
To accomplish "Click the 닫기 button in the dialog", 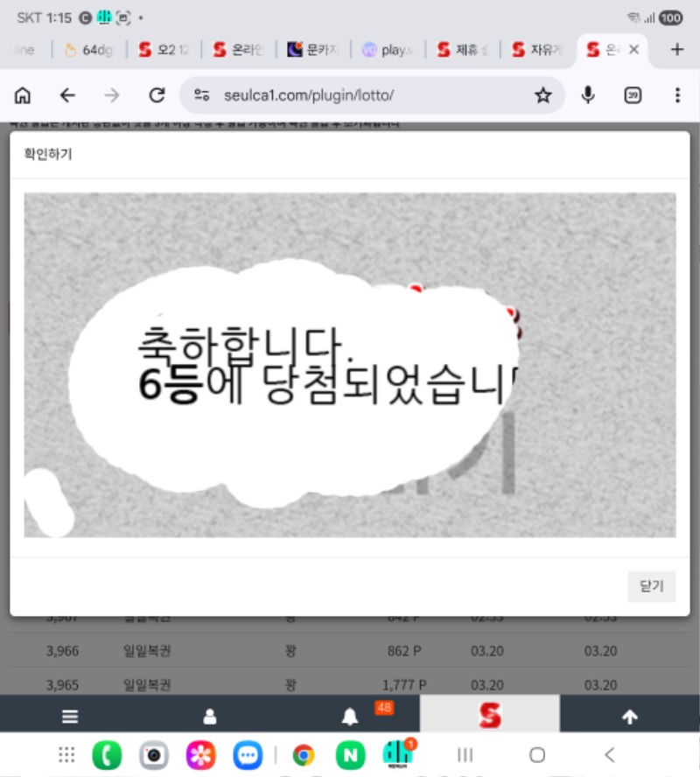I will 652,586.
